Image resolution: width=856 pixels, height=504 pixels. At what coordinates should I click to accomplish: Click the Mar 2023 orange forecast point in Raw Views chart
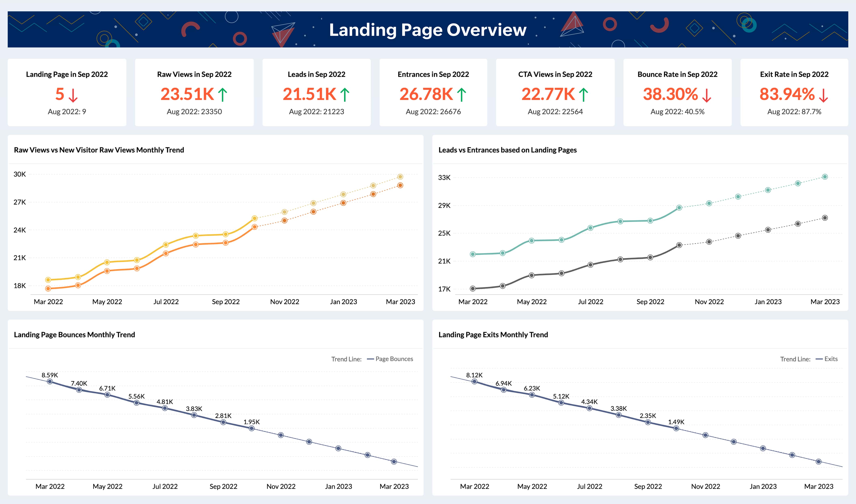(400, 186)
